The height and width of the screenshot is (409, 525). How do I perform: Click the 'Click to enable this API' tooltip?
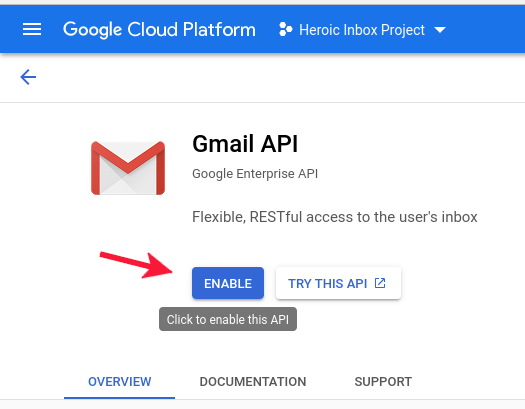coord(228,319)
